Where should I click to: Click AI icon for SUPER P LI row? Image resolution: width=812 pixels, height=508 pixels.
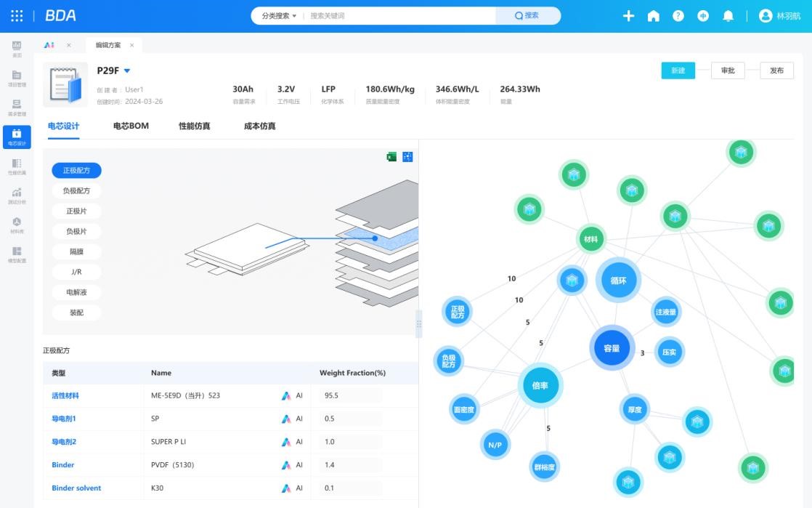tap(287, 442)
